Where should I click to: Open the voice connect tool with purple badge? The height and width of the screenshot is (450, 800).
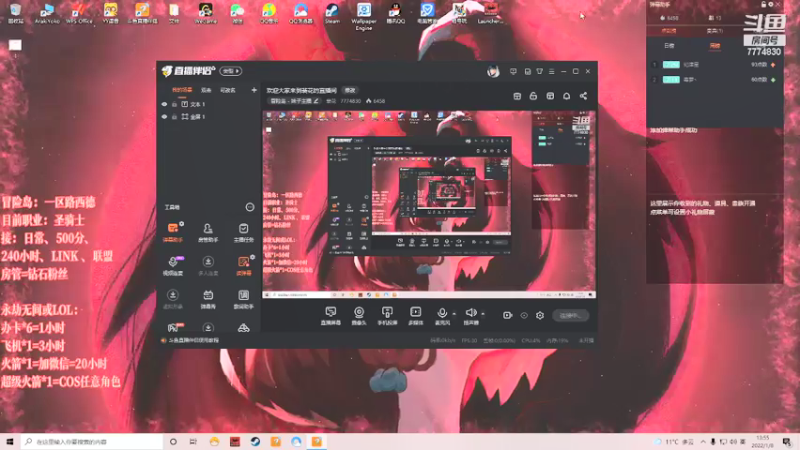[173, 265]
